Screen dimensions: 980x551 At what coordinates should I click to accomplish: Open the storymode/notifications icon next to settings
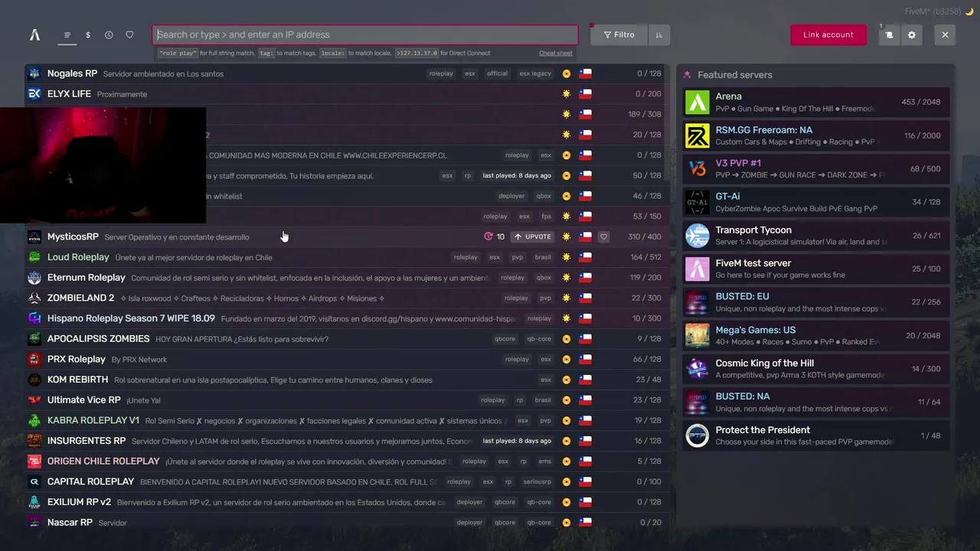[889, 34]
